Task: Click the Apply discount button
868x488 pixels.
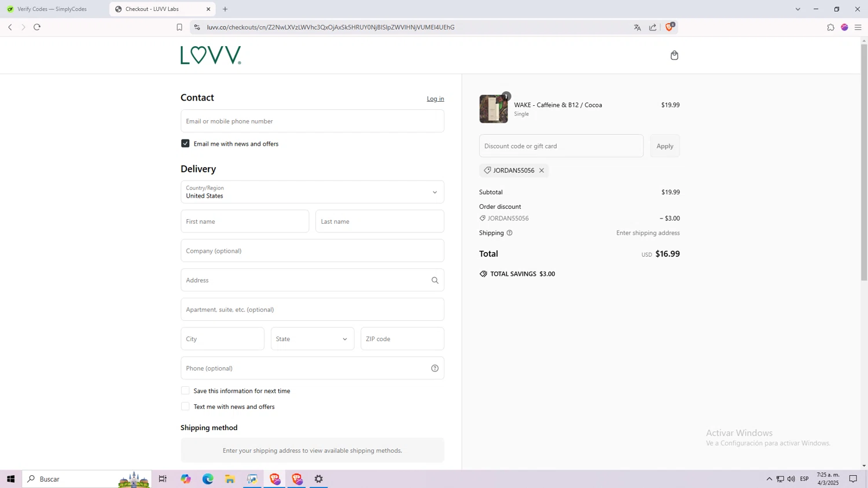Action: point(665,146)
